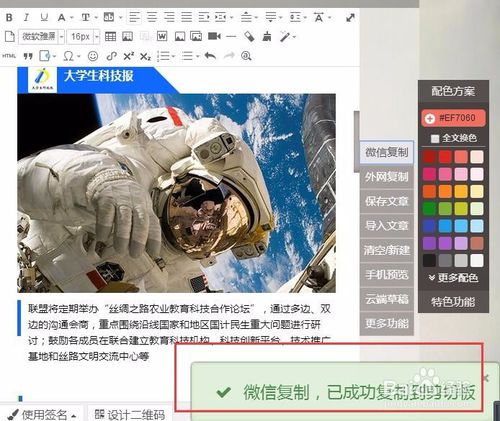
Task: Toggle italic text formatting
Action: [26, 17]
